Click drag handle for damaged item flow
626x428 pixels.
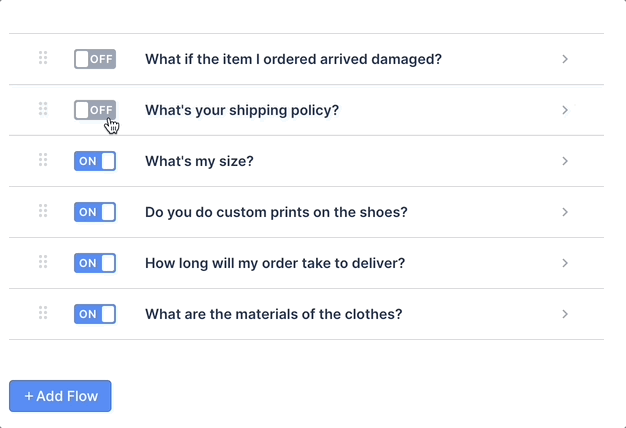[x=43, y=57]
